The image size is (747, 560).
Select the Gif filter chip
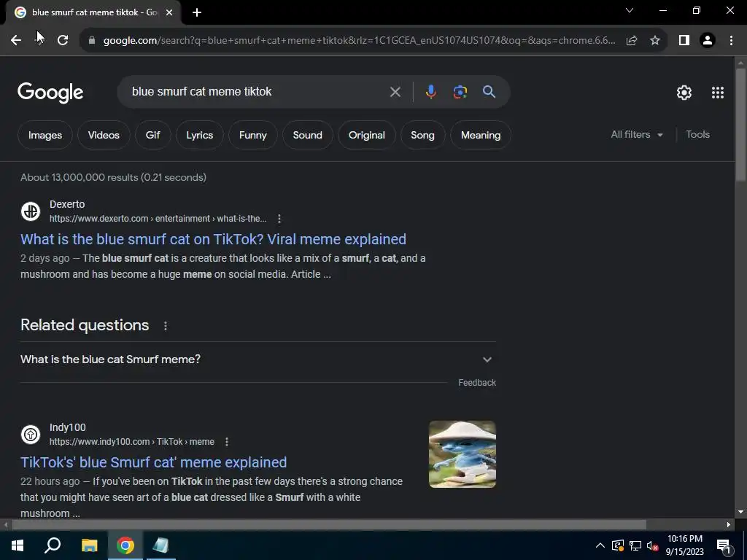tap(152, 135)
